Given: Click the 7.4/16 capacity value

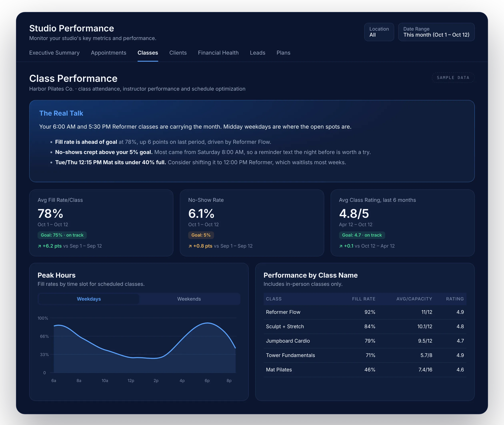Looking at the screenshot, I should [425, 370].
